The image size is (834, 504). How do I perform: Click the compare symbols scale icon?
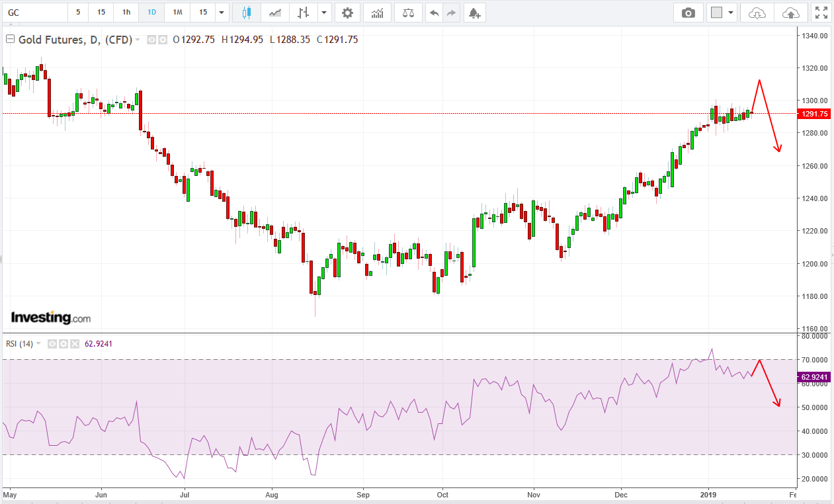point(408,13)
